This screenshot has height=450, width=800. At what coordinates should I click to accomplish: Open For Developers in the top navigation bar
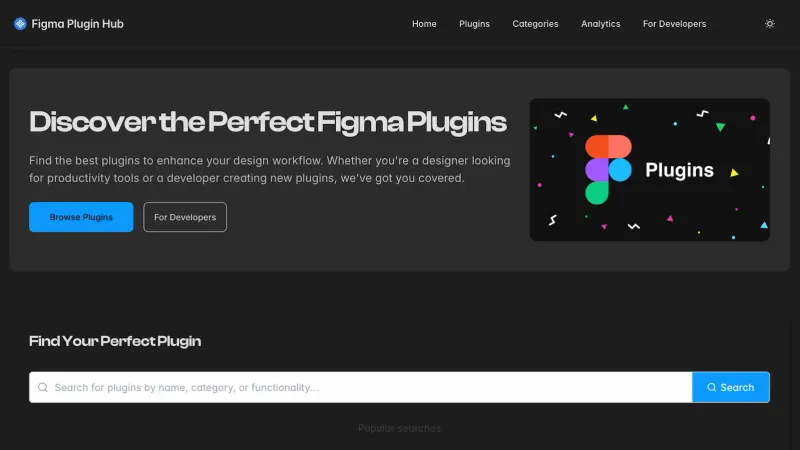[674, 24]
